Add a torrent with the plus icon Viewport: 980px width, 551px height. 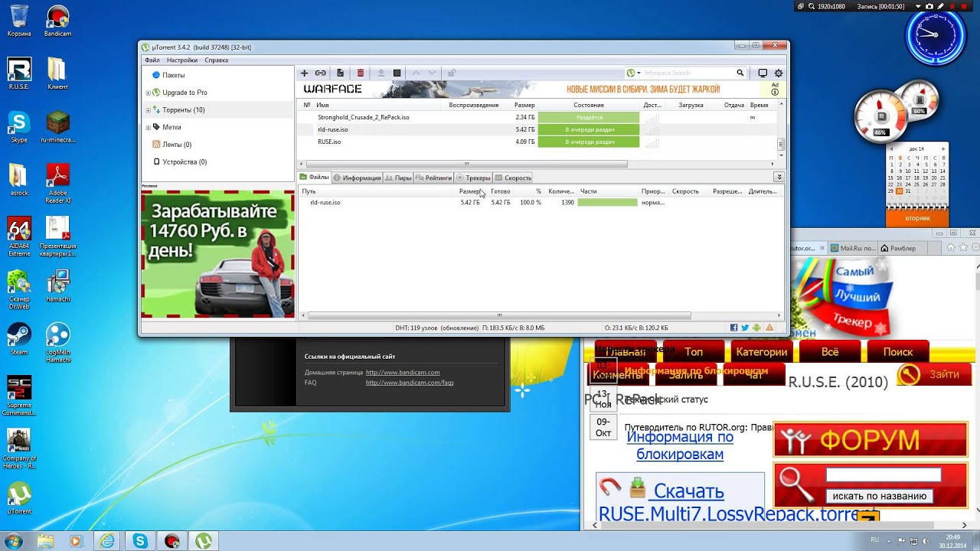coord(304,73)
